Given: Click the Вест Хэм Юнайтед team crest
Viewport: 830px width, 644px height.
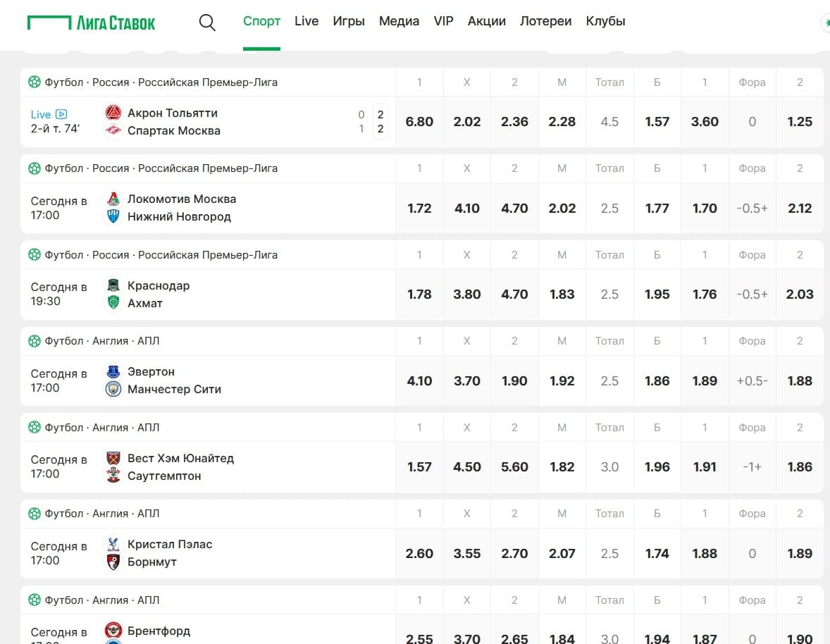Looking at the screenshot, I should coord(113,458).
